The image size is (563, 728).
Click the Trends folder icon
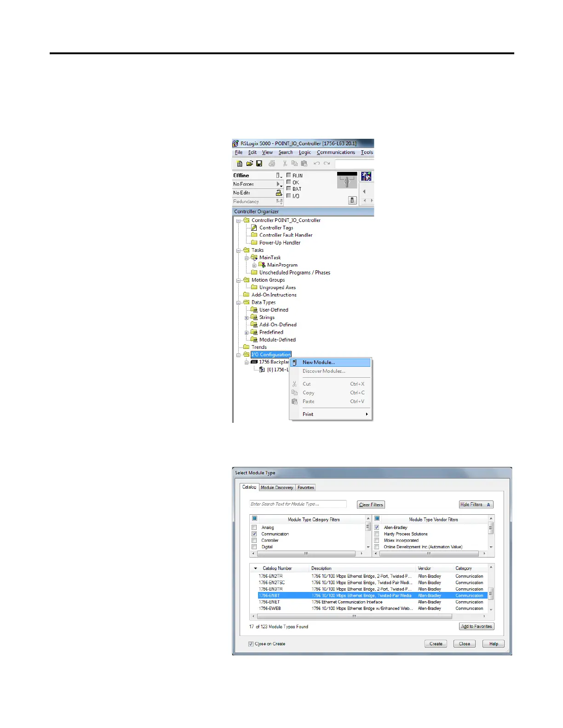coord(246,347)
